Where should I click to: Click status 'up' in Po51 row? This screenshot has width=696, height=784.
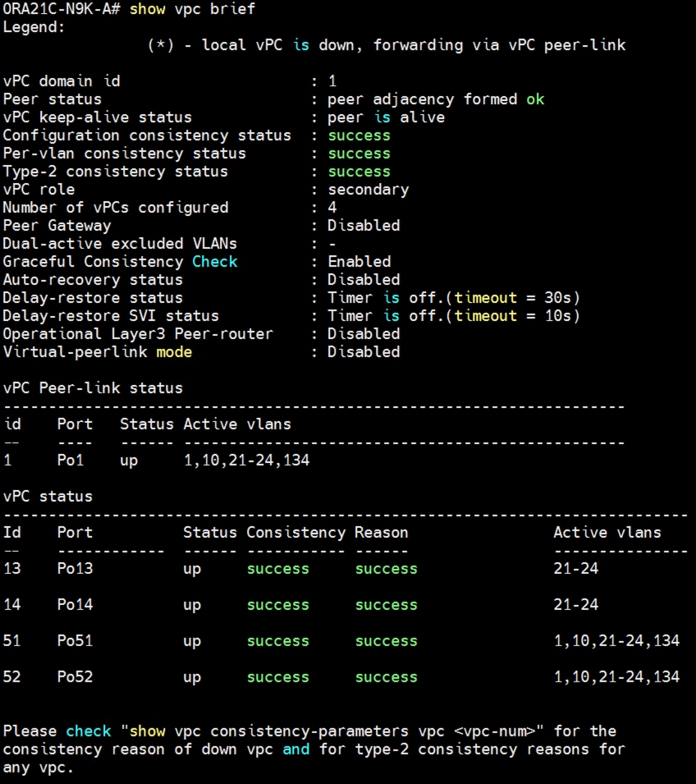192,642
